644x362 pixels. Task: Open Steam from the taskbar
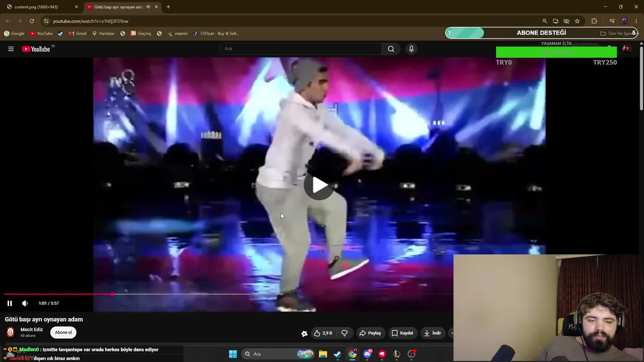(x=338, y=354)
